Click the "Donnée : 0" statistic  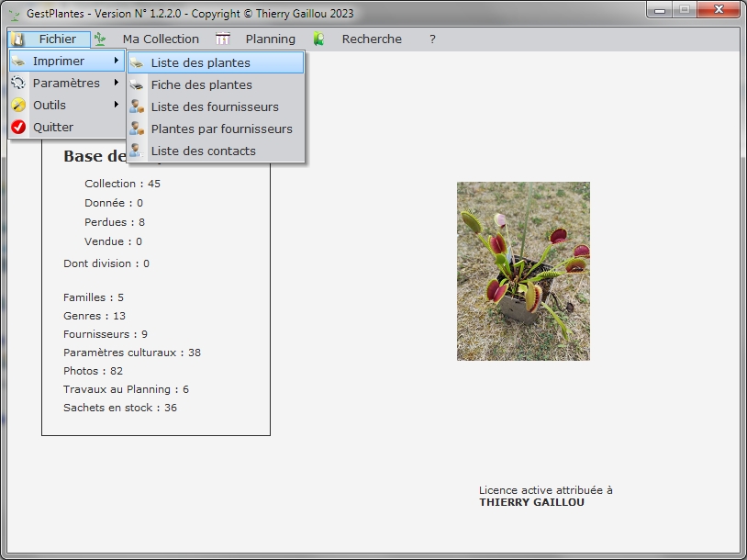[114, 203]
